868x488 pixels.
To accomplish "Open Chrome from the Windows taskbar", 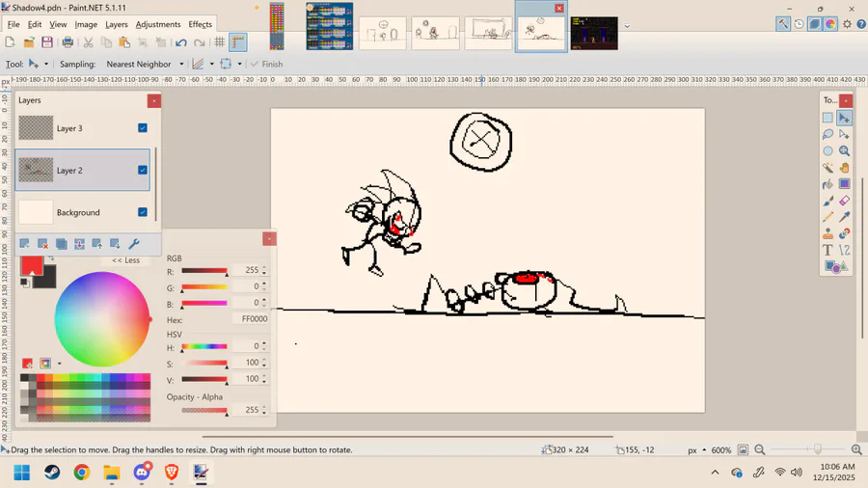I will coord(82,473).
